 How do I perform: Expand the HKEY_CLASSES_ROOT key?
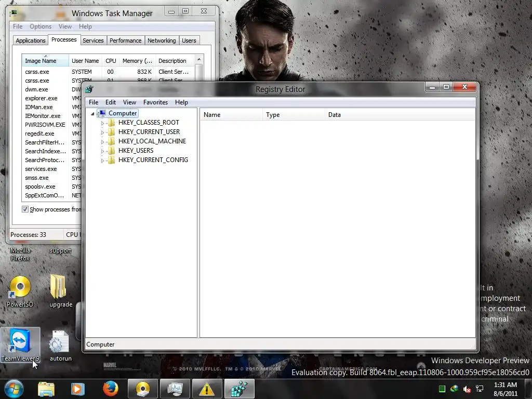click(x=102, y=123)
